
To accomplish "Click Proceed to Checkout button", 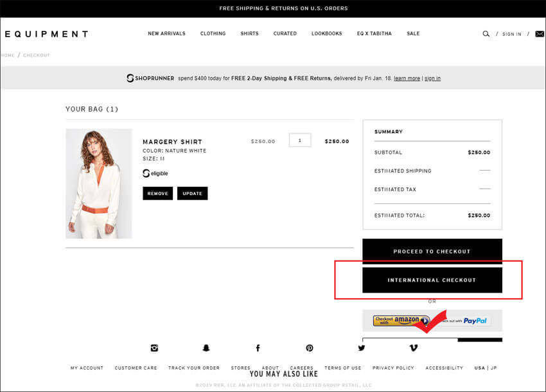I will (432, 251).
